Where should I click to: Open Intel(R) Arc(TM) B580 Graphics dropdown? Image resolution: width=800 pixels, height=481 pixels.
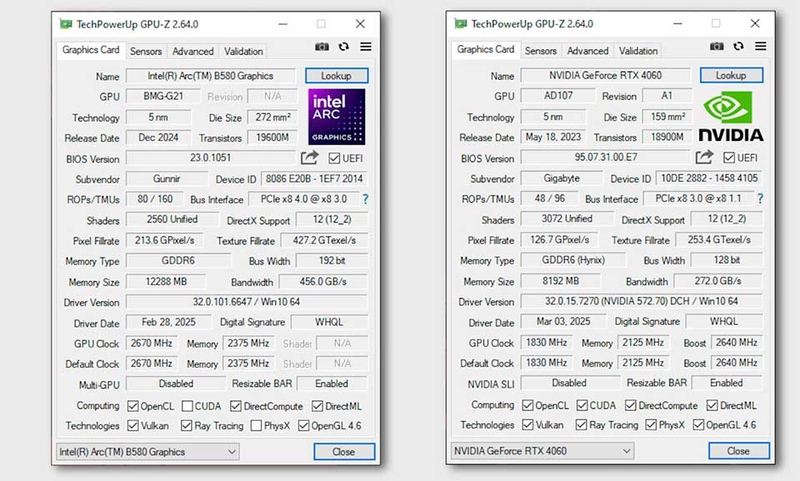tap(147, 452)
